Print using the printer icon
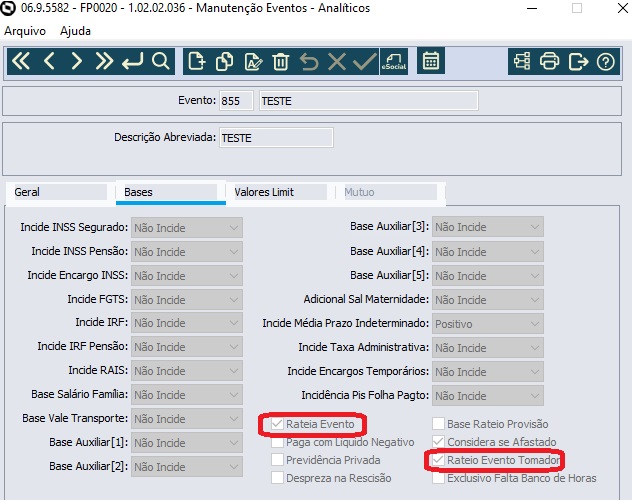Screen dimensions: 632x501 tap(549, 62)
